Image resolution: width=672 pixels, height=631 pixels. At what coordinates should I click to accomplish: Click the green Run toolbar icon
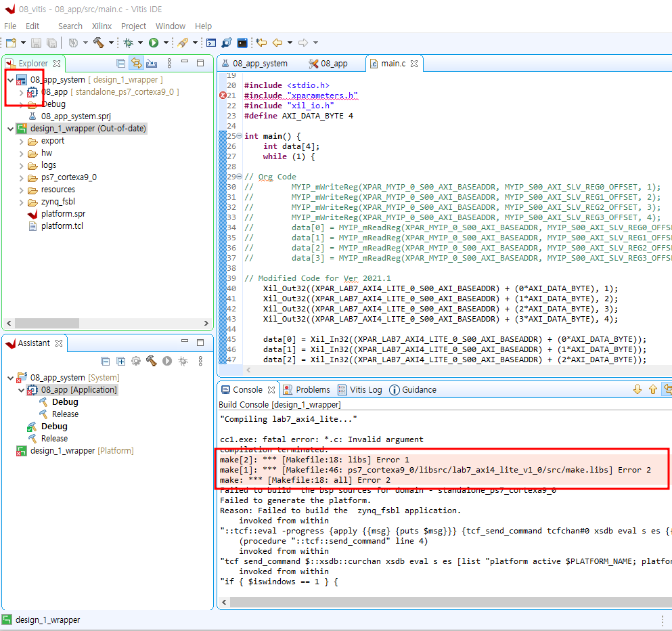click(x=154, y=43)
